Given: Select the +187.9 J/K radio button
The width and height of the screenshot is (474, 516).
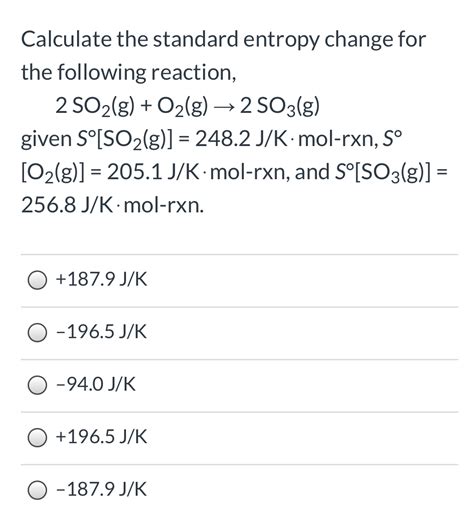Looking at the screenshot, I should (37, 281).
